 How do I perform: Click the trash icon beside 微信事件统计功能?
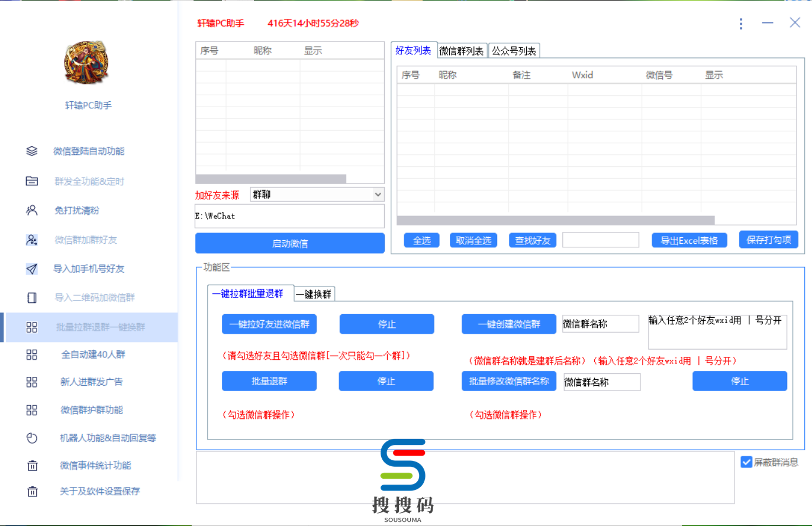coord(32,466)
